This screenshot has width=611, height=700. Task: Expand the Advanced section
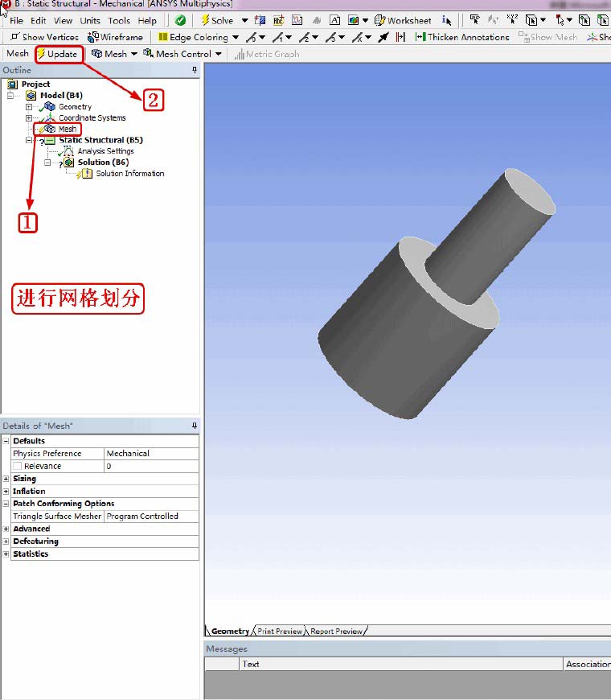(6, 529)
